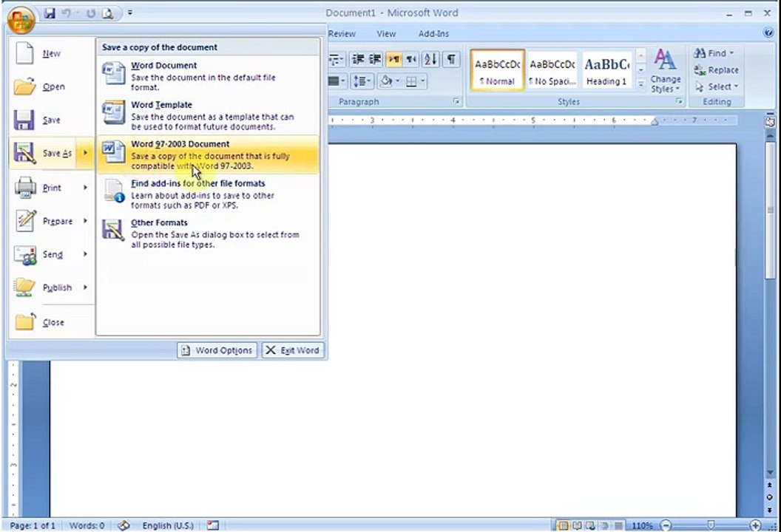Click the Save icon in Quick Access Toolbar

[x=50, y=13]
